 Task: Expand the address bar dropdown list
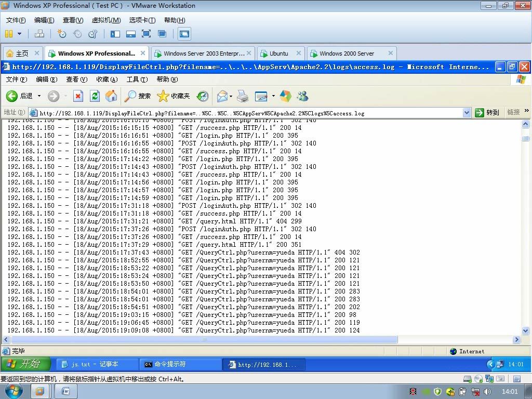(467, 113)
